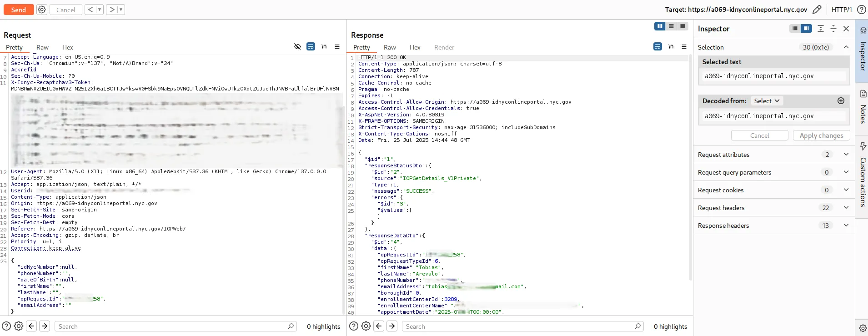Open the next-history dropdown arrow
This screenshot has height=336, width=868.
point(121,10)
